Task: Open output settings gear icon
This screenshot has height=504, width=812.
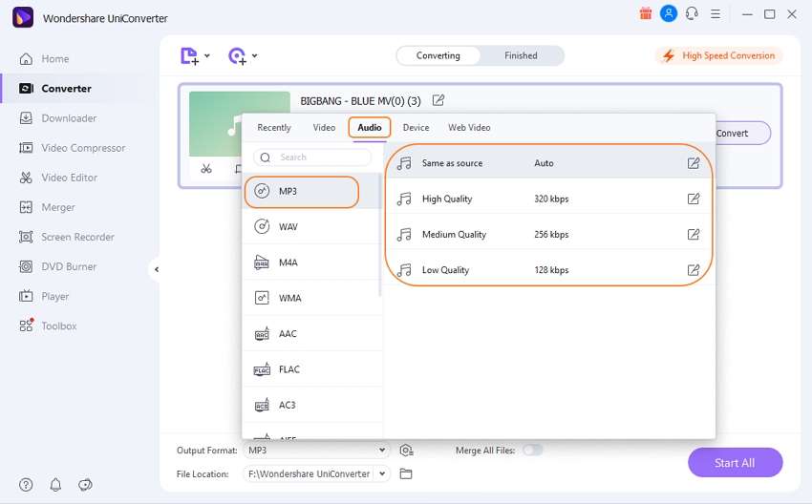Action: coord(406,451)
